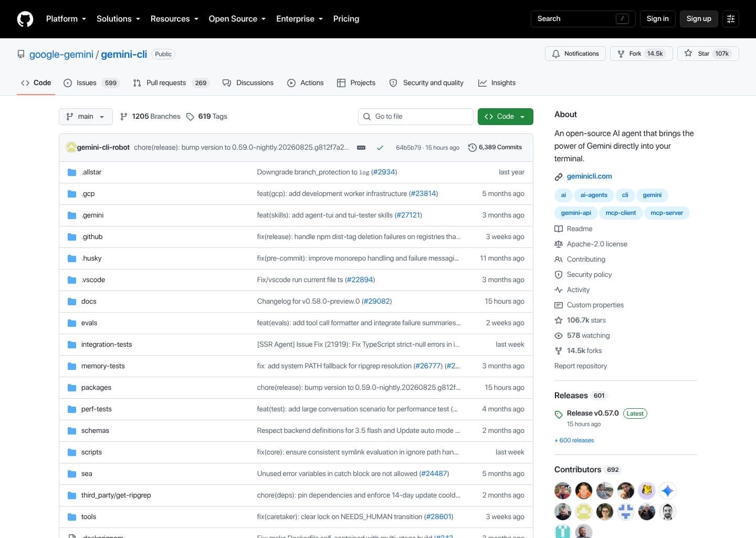The height and width of the screenshot is (538, 756).
Task: Expand the Platform menu
Action: [x=66, y=19]
